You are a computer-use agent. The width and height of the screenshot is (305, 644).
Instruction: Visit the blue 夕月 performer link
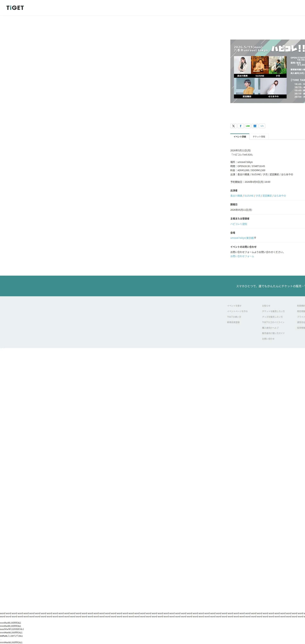tap(258, 196)
